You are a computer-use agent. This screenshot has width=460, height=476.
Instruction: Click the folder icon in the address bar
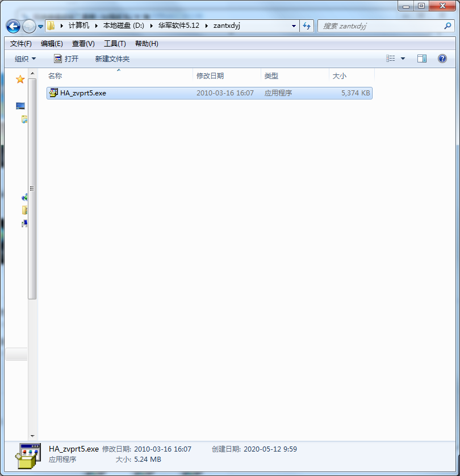51,26
